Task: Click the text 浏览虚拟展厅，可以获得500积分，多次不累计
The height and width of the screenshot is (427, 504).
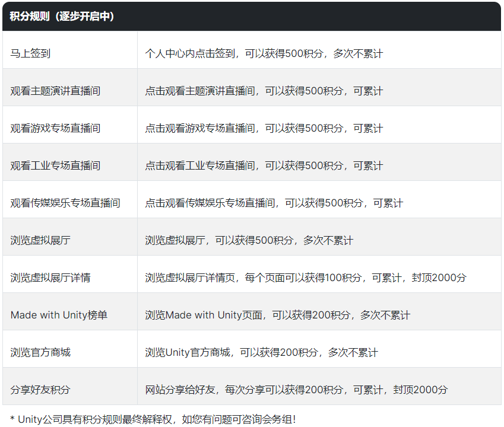Action: [x=249, y=240]
